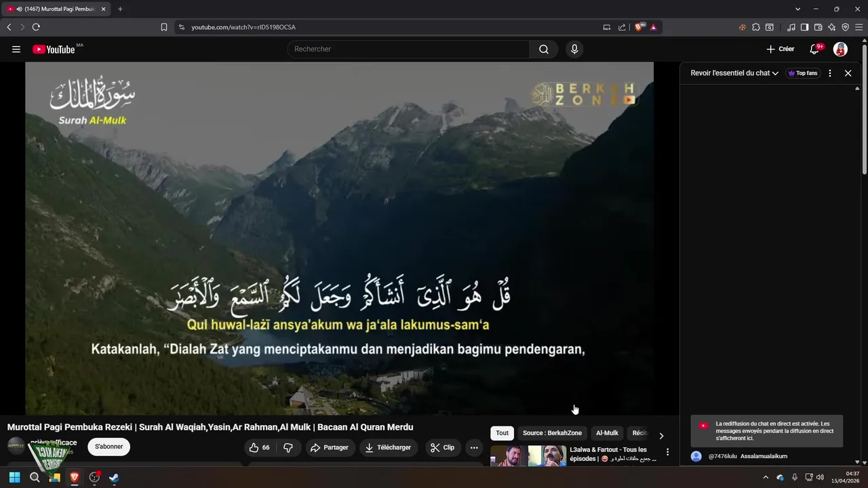The image size is (868, 488).
Task: Select the 'Al-Mulk' filter chip
Action: 607,433
